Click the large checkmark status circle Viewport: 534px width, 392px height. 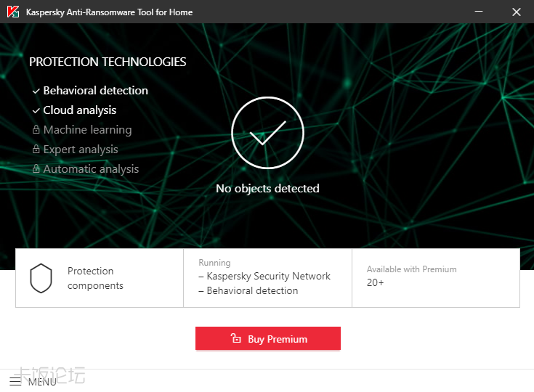[x=267, y=134]
